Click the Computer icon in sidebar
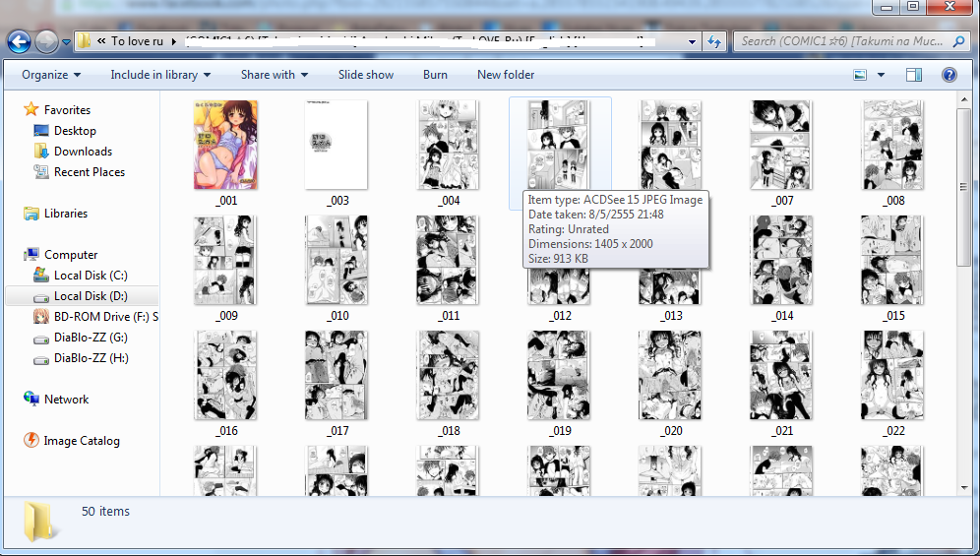Viewport: 980px width, 556px height. click(x=31, y=254)
